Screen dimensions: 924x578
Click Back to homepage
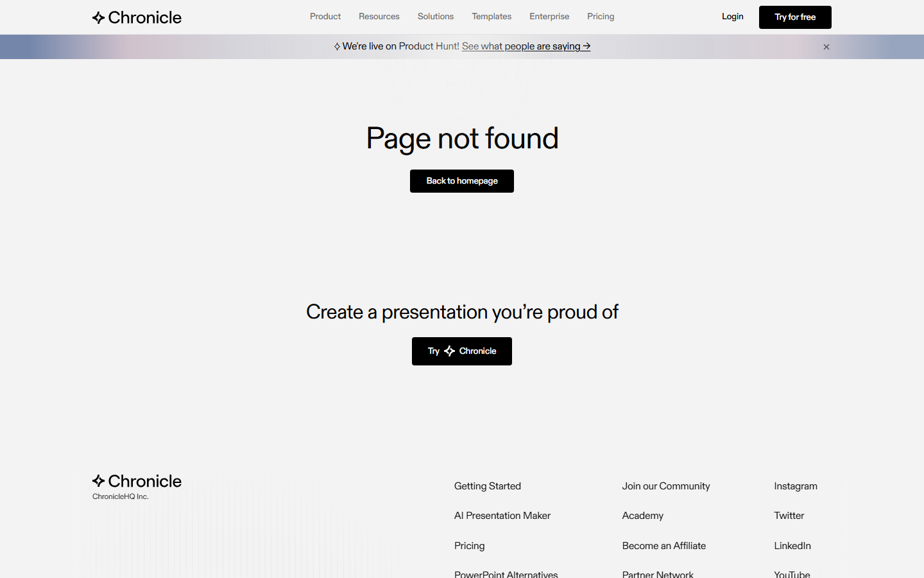(x=461, y=181)
